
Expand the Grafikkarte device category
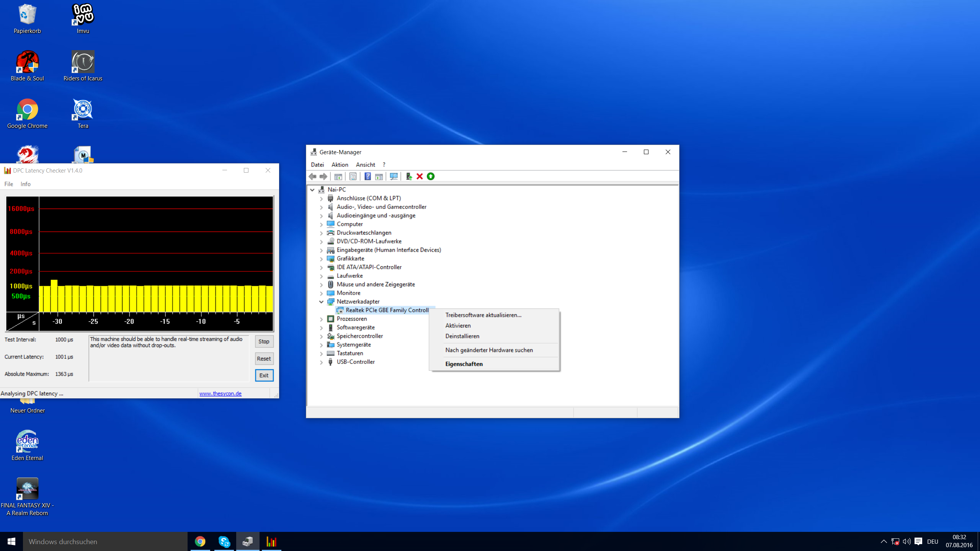click(322, 259)
